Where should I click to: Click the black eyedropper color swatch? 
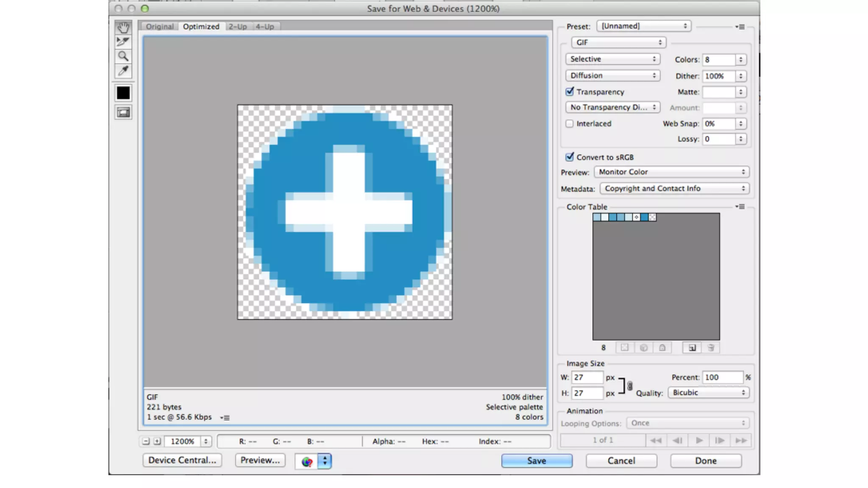pyautogui.click(x=123, y=93)
